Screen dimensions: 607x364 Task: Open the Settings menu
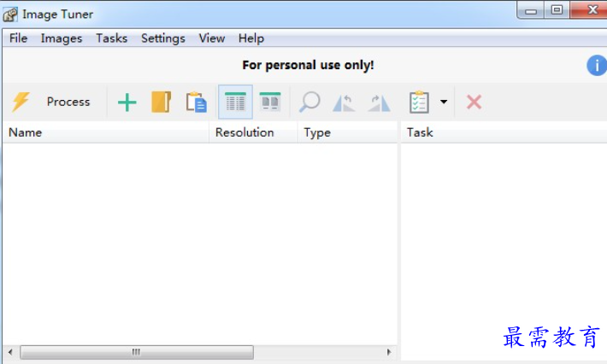[x=163, y=38]
